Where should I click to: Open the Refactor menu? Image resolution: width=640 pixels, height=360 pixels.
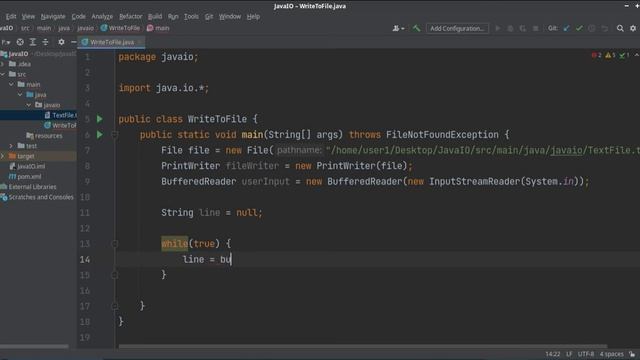(131, 16)
